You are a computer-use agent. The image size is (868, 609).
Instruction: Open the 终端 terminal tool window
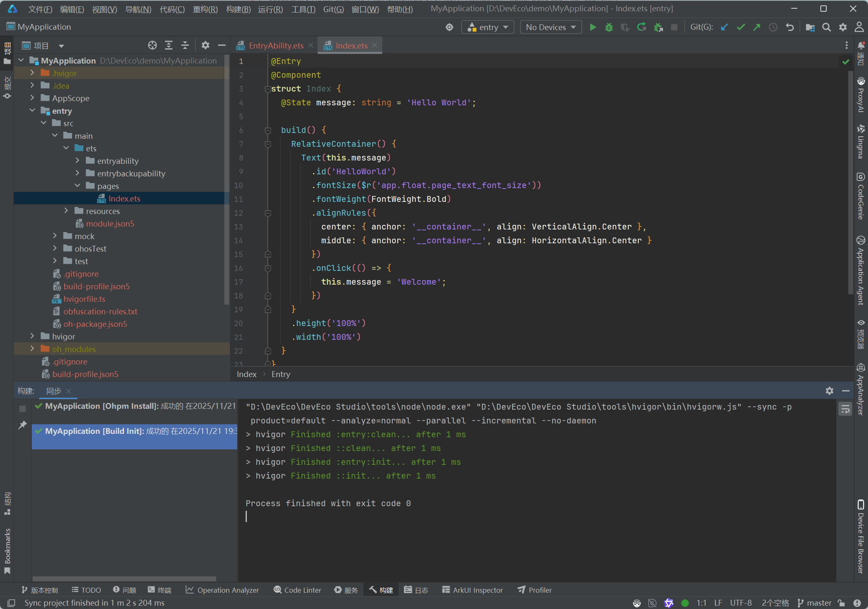[x=160, y=590]
